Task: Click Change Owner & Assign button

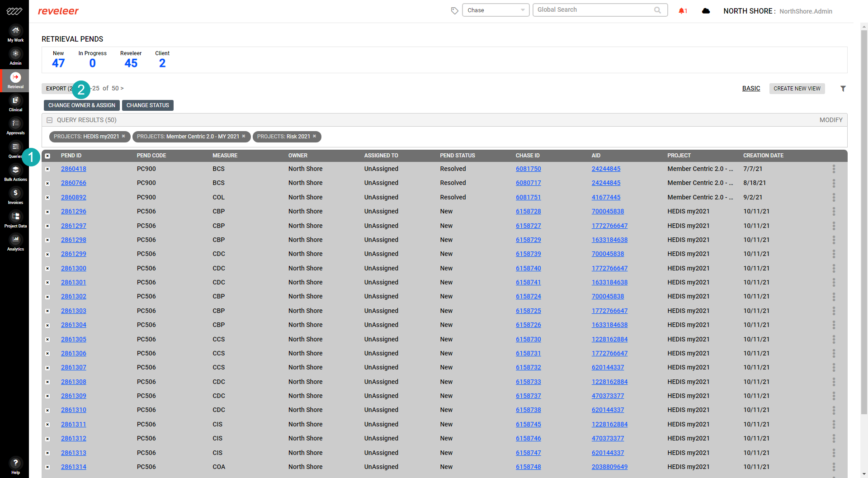Action: pos(82,105)
